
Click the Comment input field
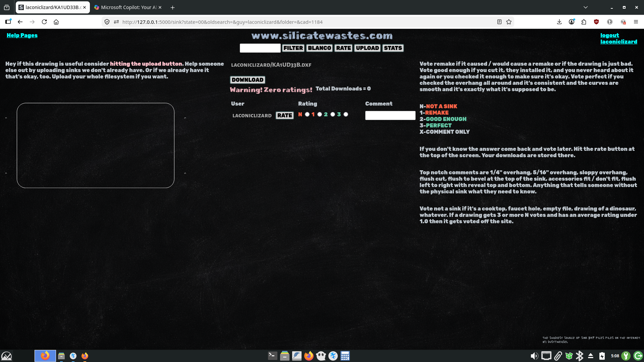click(x=390, y=115)
